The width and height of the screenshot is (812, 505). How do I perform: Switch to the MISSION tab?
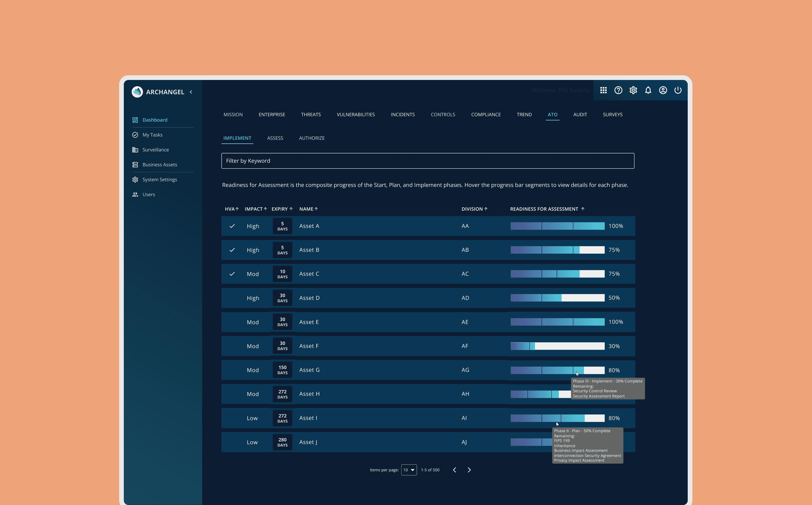(233, 115)
